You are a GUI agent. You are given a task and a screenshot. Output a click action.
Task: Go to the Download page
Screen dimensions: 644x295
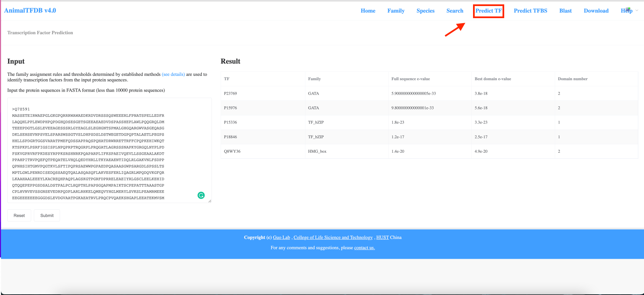[x=596, y=11]
